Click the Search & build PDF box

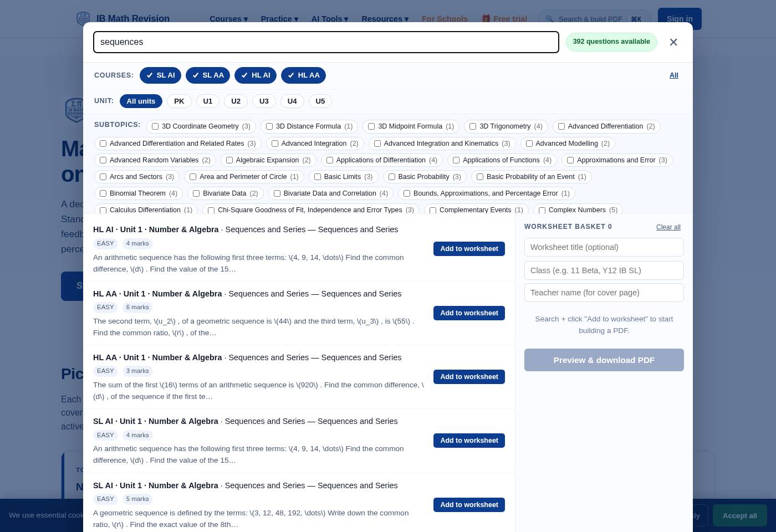click(594, 19)
